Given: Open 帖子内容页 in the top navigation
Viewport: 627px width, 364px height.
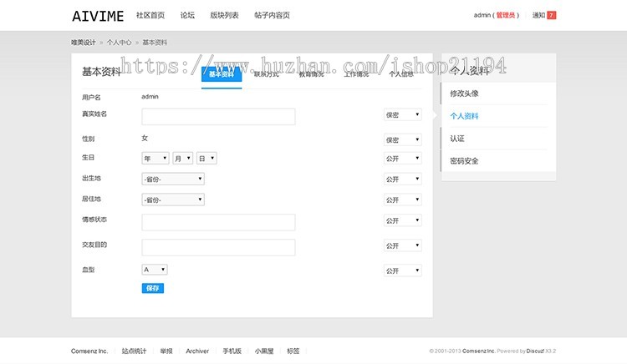Looking at the screenshot, I should tap(272, 15).
